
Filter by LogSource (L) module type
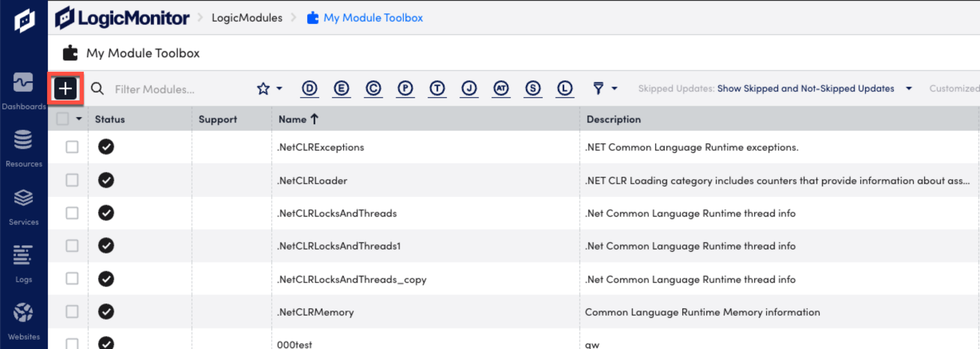click(565, 88)
